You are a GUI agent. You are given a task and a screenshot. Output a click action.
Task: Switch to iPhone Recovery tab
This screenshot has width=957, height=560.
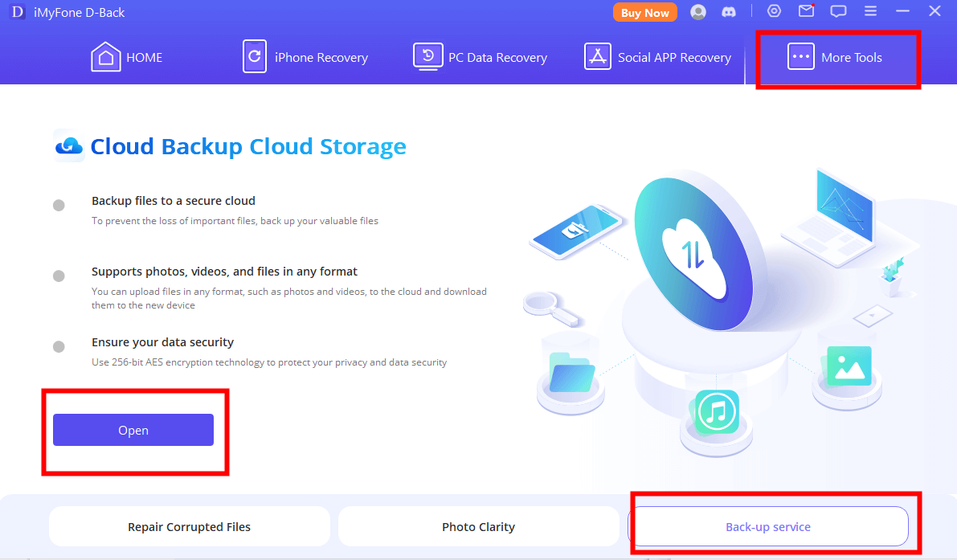click(305, 57)
